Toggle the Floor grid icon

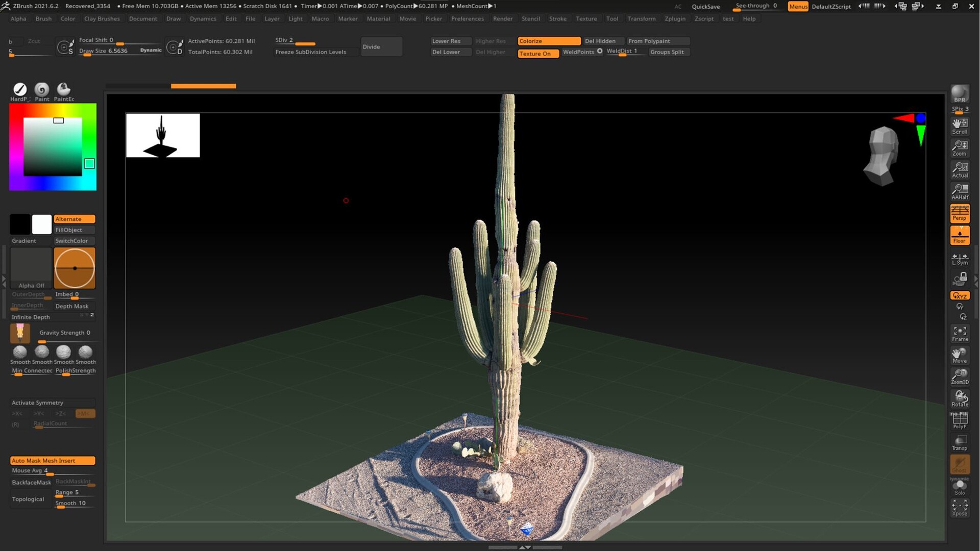pos(960,235)
